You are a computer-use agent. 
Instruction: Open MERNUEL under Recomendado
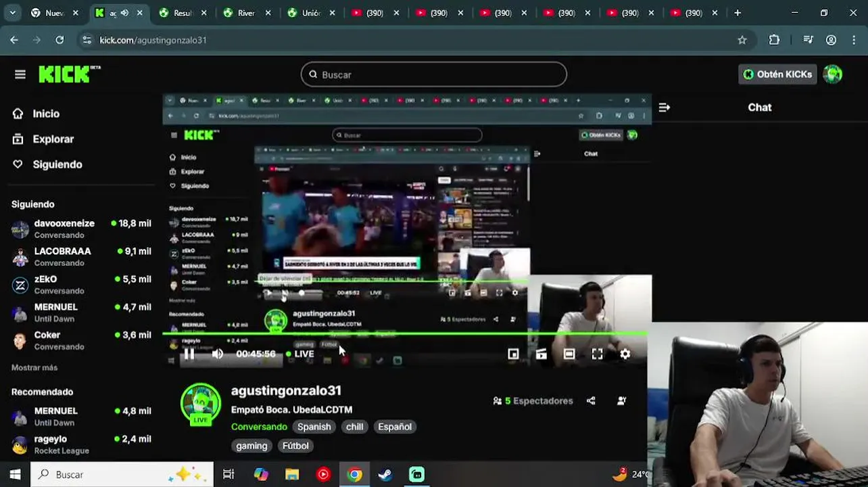(x=81, y=416)
